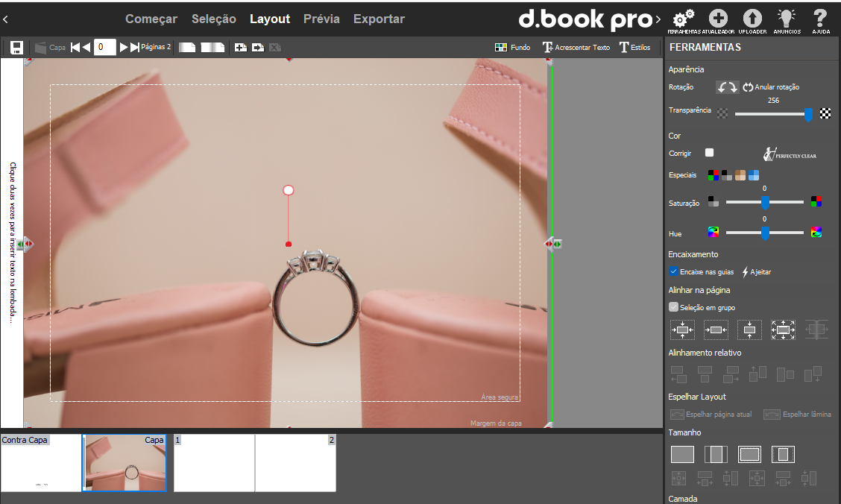
Task: Click the hue icon right of Hue slider
Action: 816,232
